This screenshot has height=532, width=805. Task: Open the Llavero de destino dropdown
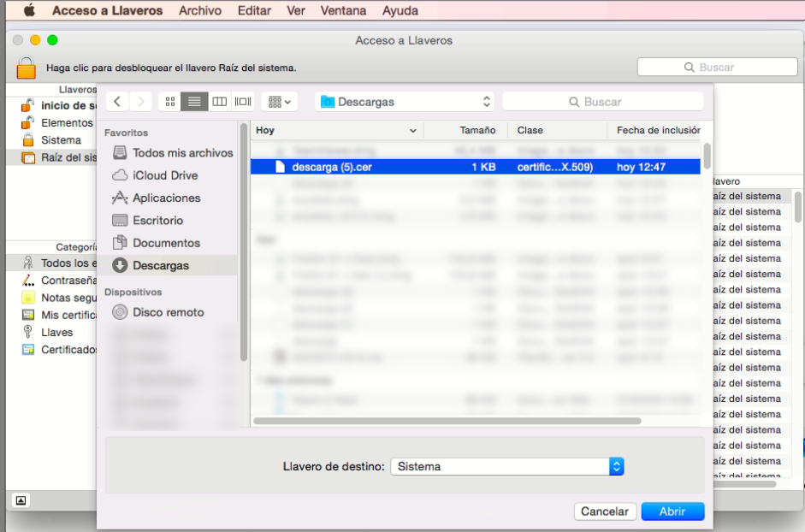[507, 466]
